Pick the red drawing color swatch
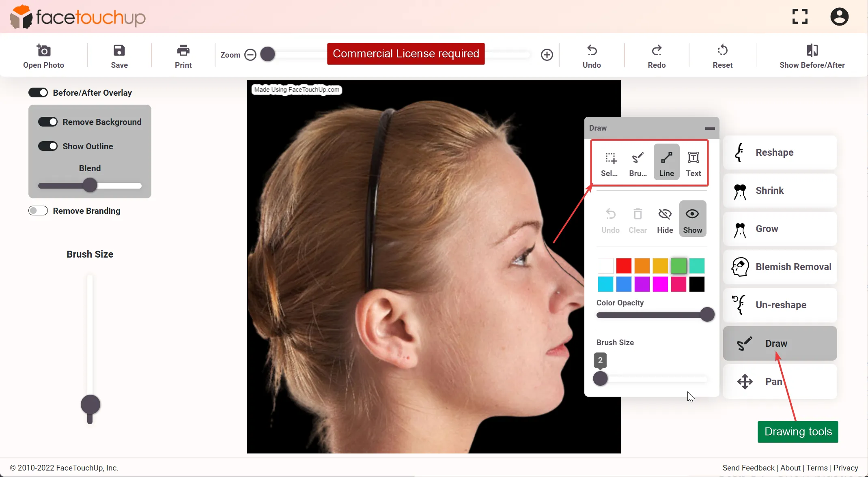Screen dimensions: 868x477 (623, 265)
